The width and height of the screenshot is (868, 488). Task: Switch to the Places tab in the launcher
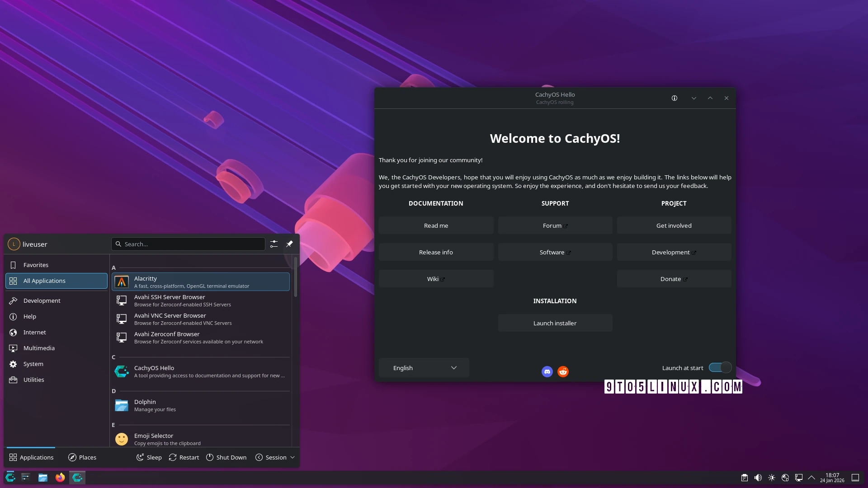[x=82, y=457]
